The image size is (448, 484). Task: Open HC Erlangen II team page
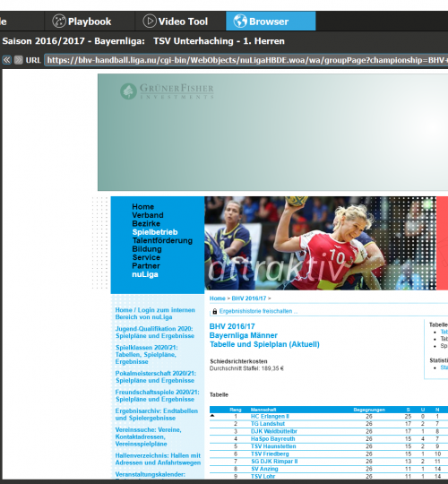coord(270,417)
